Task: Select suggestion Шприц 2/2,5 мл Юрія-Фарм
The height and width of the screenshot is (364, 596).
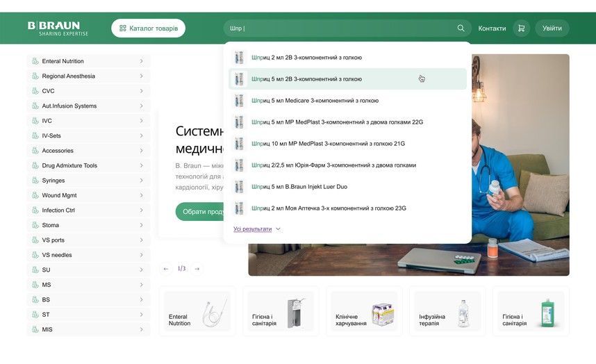Action: [x=347, y=165]
